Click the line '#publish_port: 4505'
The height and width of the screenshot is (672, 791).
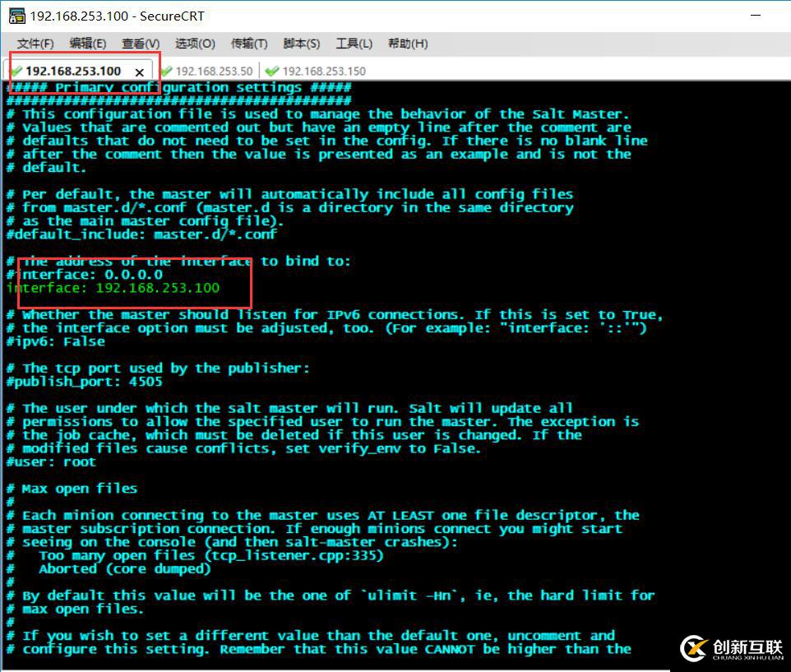click(84, 382)
